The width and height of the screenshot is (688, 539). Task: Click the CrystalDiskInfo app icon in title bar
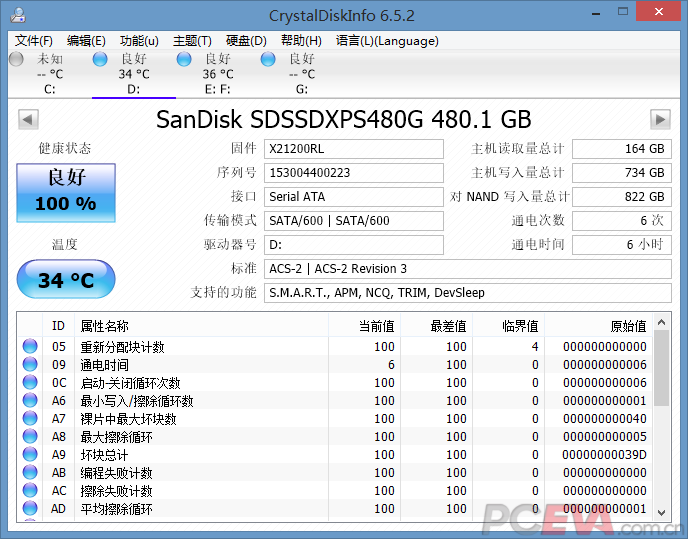click(x=18, y=15)
